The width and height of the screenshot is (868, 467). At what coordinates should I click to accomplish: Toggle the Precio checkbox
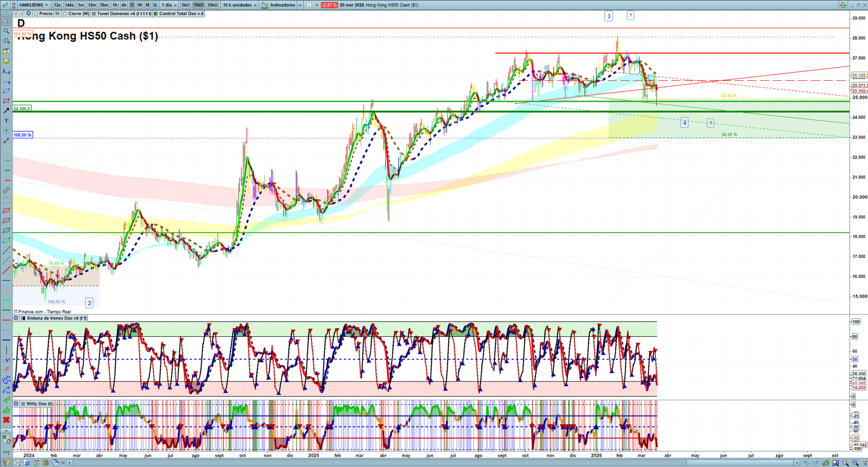(x=36, y=14)
